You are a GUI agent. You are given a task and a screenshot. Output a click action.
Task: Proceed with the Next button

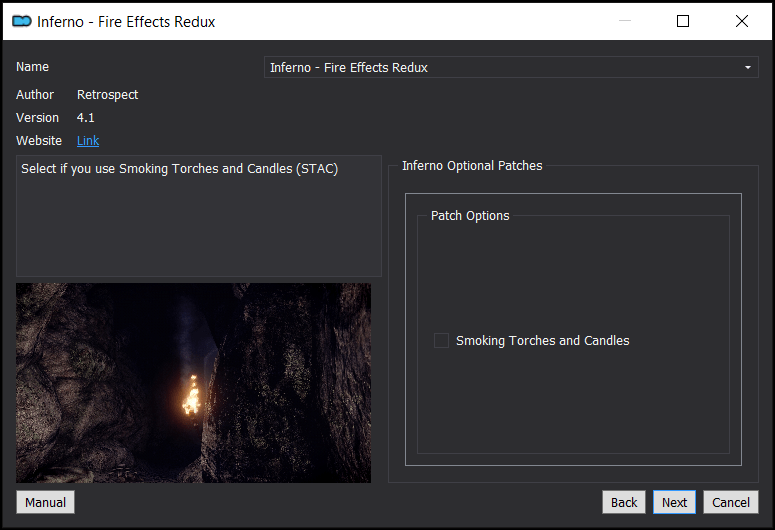[674, 502]
